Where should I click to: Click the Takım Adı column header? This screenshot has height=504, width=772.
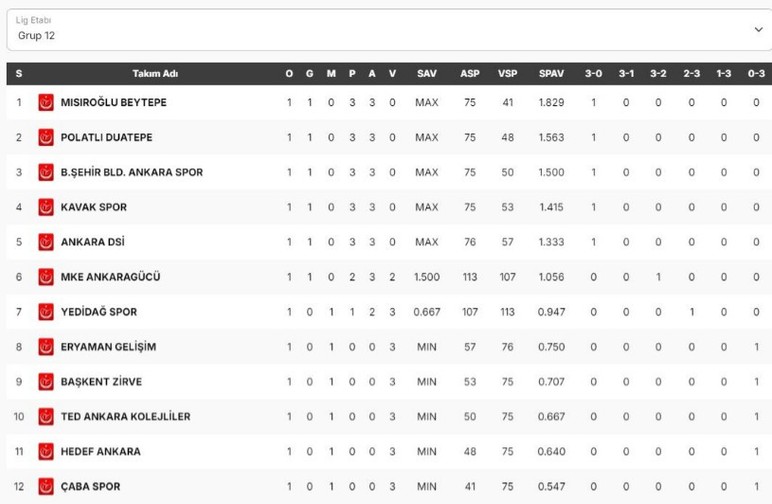tap(155, 73)
